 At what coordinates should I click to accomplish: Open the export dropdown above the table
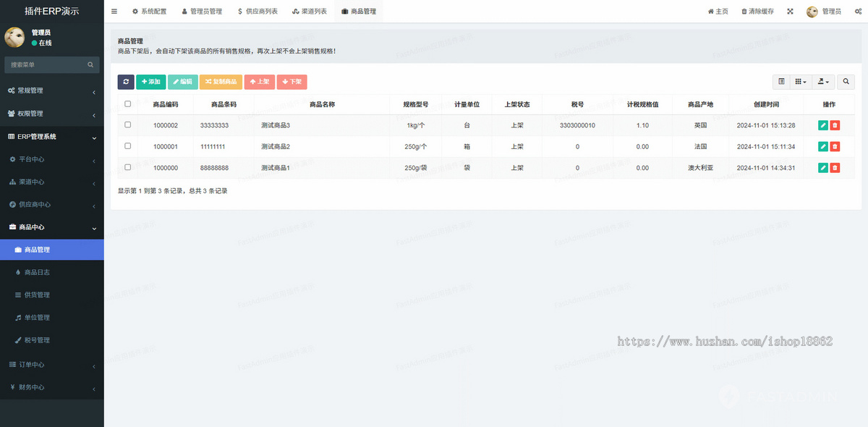tap(822, 82)
